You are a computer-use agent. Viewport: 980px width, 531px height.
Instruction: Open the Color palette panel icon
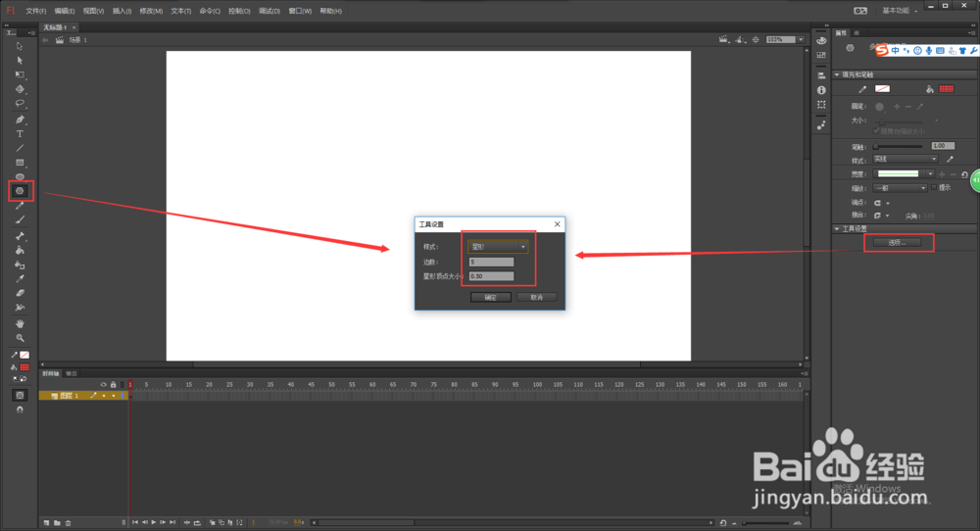pos(821,40)
